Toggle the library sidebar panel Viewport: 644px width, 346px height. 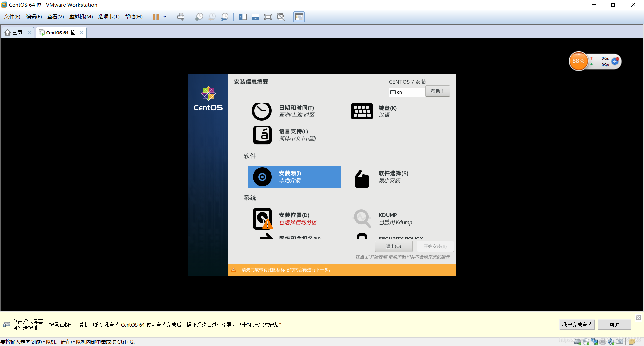pos(243,17)
